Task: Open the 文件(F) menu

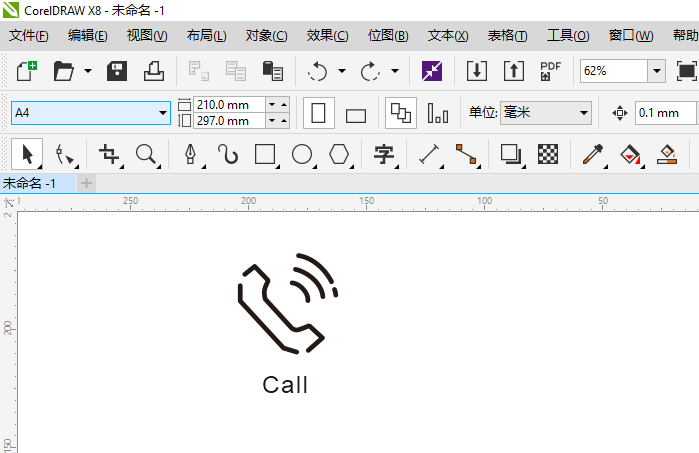Action: tap(29, 35)
